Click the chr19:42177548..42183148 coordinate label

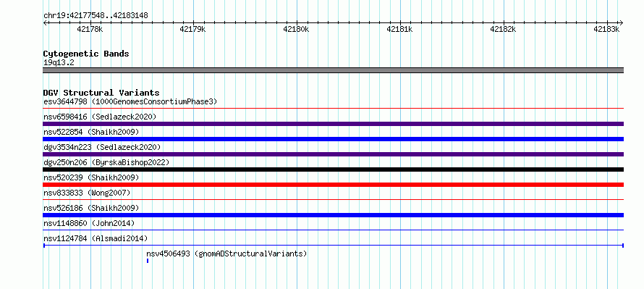coord(96,16)
